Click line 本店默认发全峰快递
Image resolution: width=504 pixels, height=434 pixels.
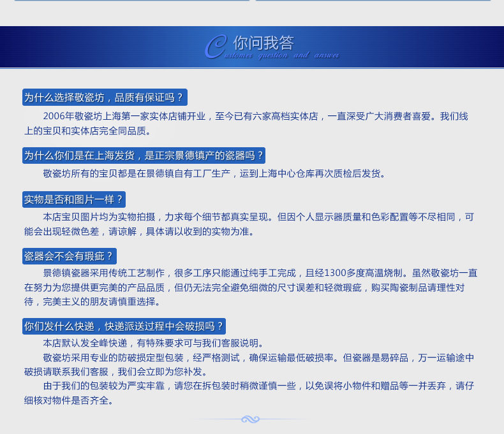click(153, 343)
